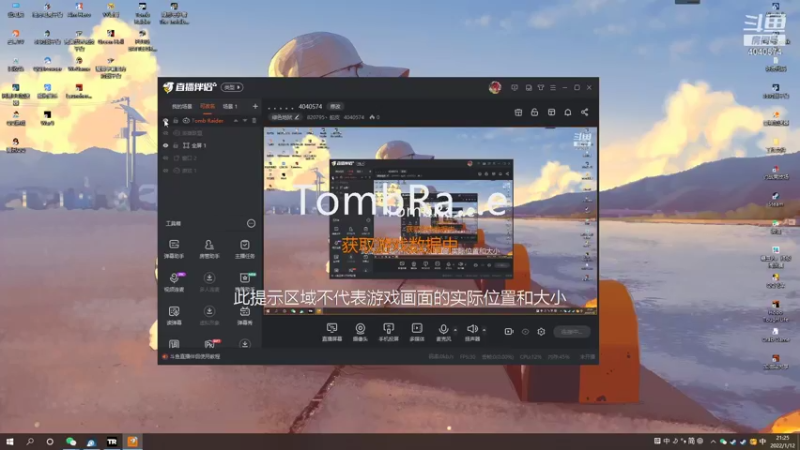800x450 pixels.
Task: Open the 斗鱼直播伴侣 usage tutorial link
Action: pos(195,357)
